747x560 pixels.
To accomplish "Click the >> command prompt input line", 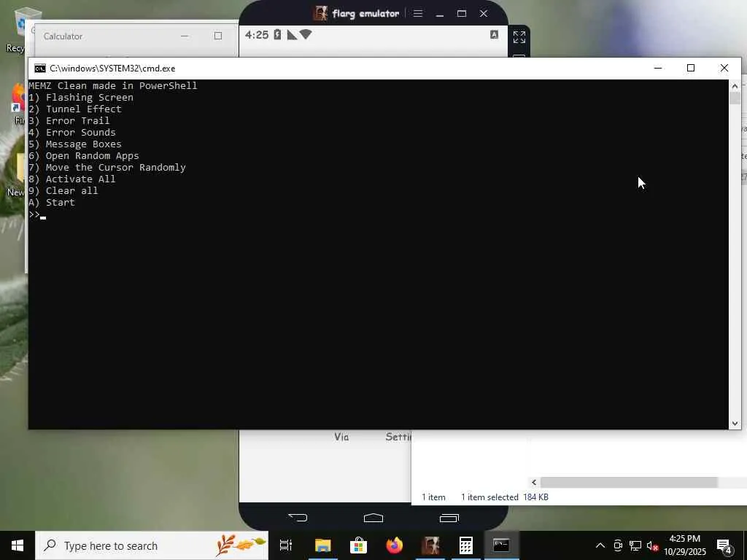I will [37, 214].
